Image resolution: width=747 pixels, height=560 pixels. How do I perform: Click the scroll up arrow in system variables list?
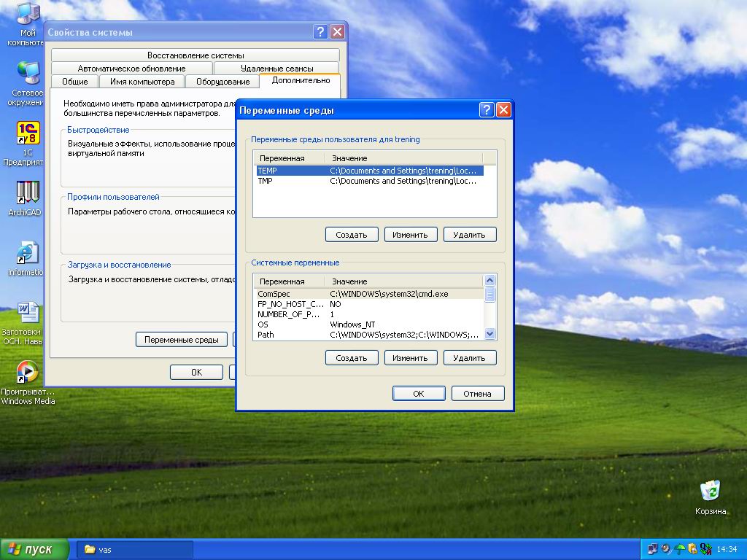[489, 281]
